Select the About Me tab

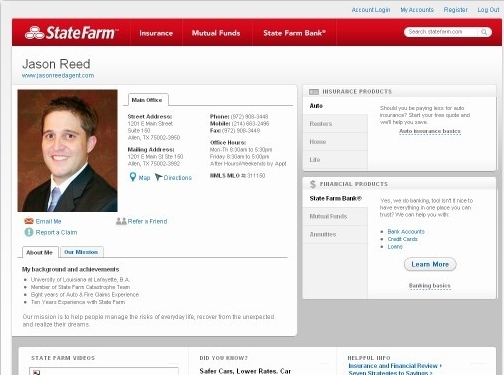click(40, 252)
